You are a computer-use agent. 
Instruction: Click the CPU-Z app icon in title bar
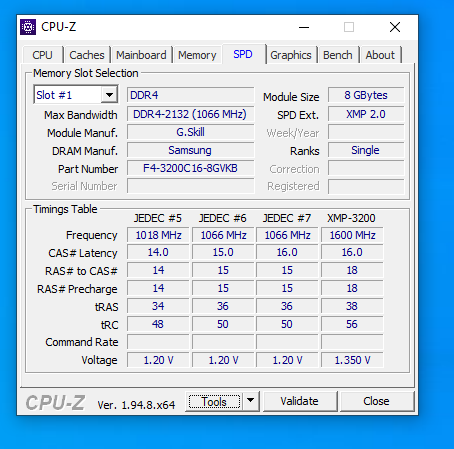(x=28, y=27)
